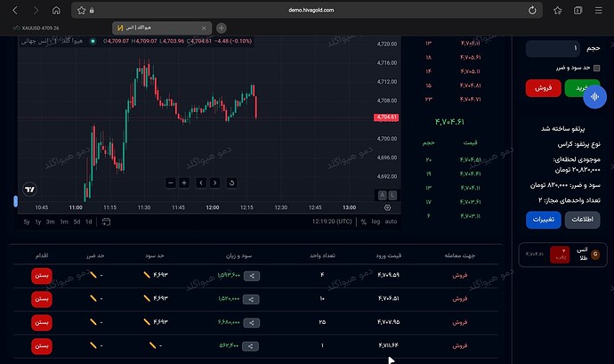Reload the page with the refresh icon
The width and height of the screenshot is (614, 364).
tap(532, 10)
